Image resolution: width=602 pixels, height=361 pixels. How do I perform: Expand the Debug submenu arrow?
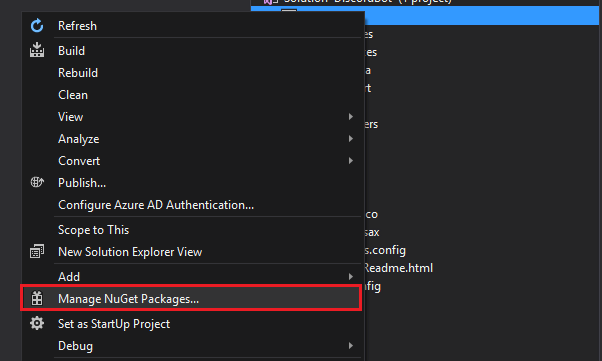coord(351,346)
